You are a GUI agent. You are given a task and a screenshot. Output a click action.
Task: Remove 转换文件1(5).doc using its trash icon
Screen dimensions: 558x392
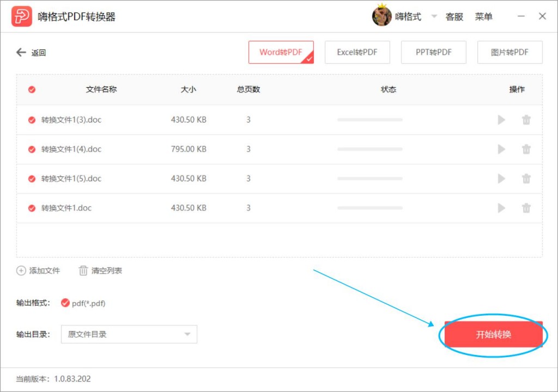(x=526, y=179)
